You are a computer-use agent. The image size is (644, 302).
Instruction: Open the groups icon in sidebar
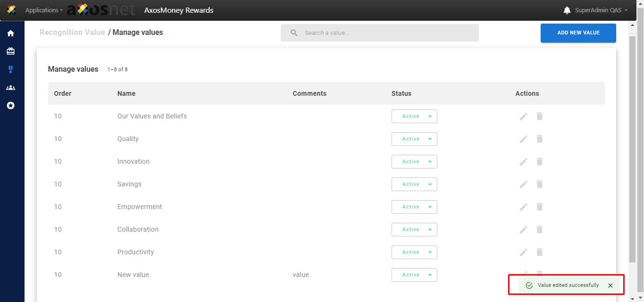click(x=10, y=88)
